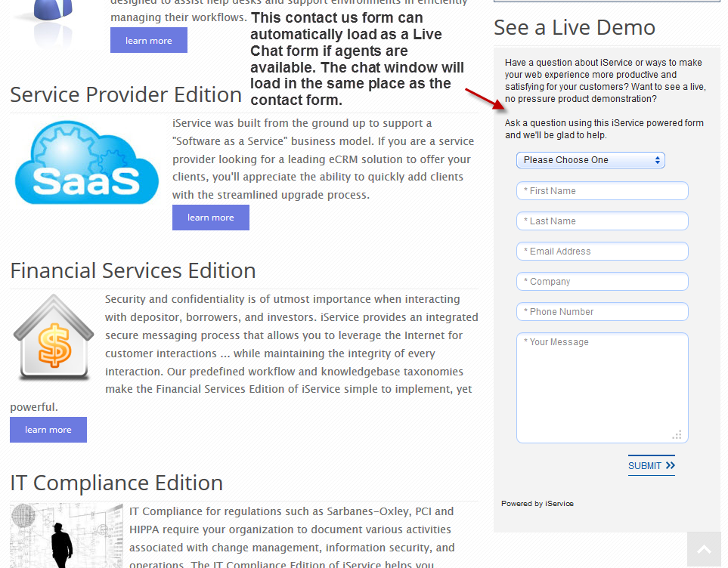This screenshot has width=728, height=568.
Task: Click the topmost learn more button
Action: tap(148, 41)
